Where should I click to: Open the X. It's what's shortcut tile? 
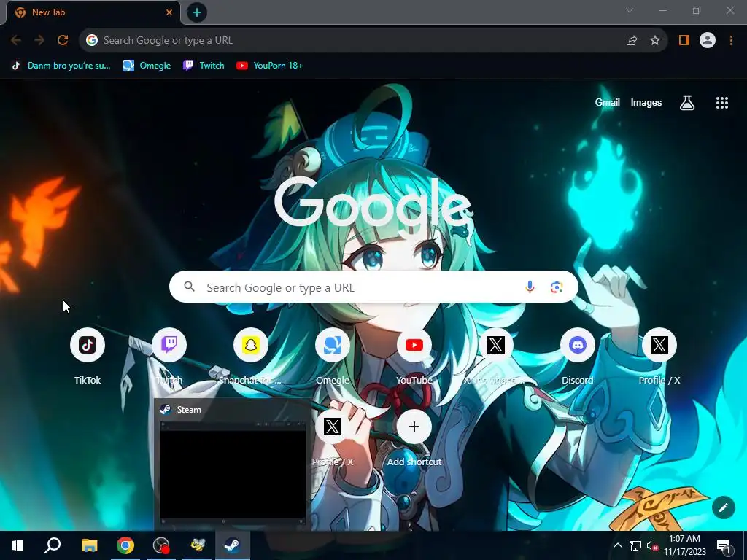[x=496, y=345]
